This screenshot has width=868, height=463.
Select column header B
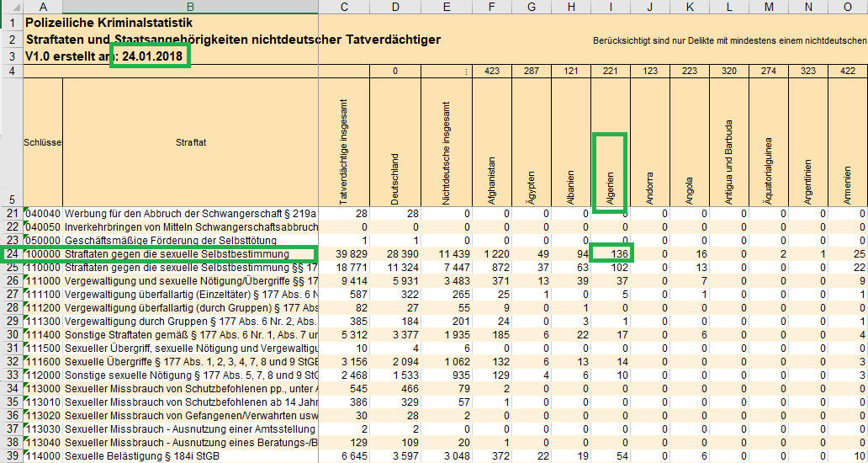[190, 7]
